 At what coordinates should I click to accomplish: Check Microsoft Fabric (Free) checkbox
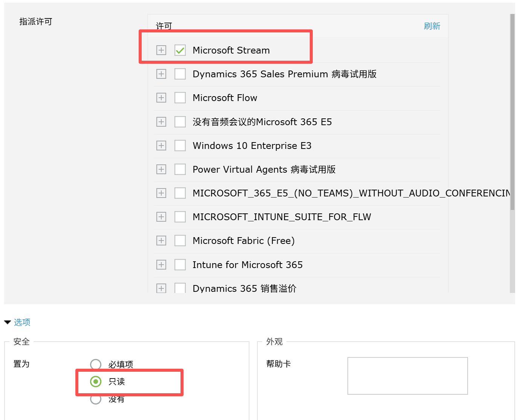click(180, 241)
